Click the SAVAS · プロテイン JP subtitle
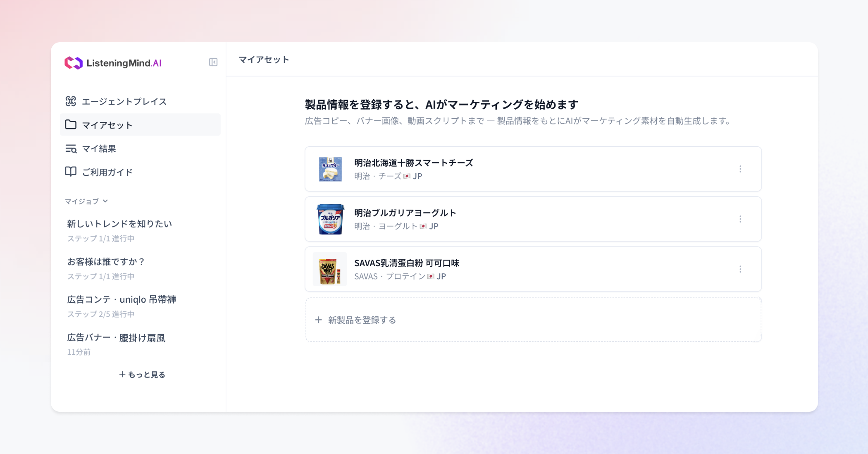The width and height of the screenshot is (868, 454). 400,276
